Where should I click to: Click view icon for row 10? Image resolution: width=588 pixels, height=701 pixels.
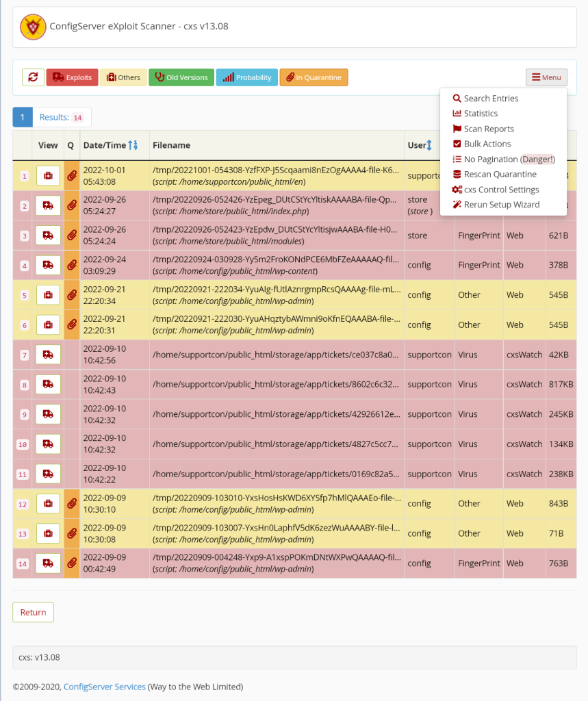coord(48,444)
